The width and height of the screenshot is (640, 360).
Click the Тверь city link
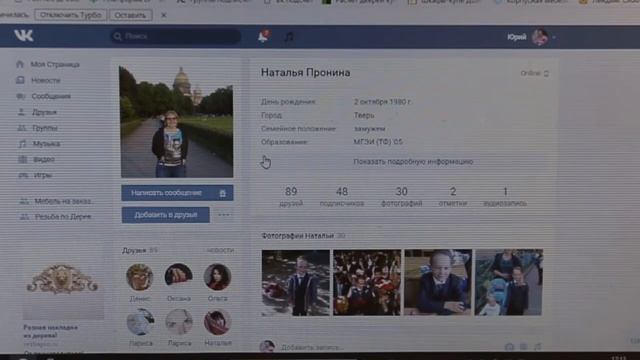364,115
